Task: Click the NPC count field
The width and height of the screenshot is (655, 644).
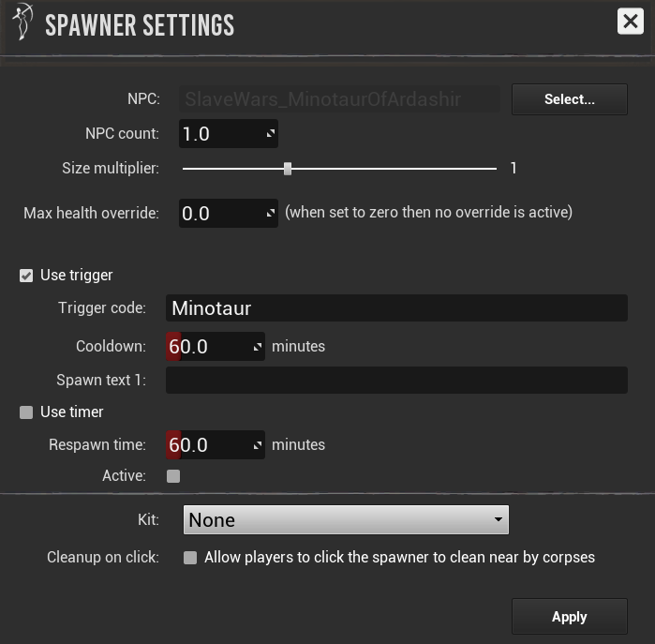Action: coord(221,134)
